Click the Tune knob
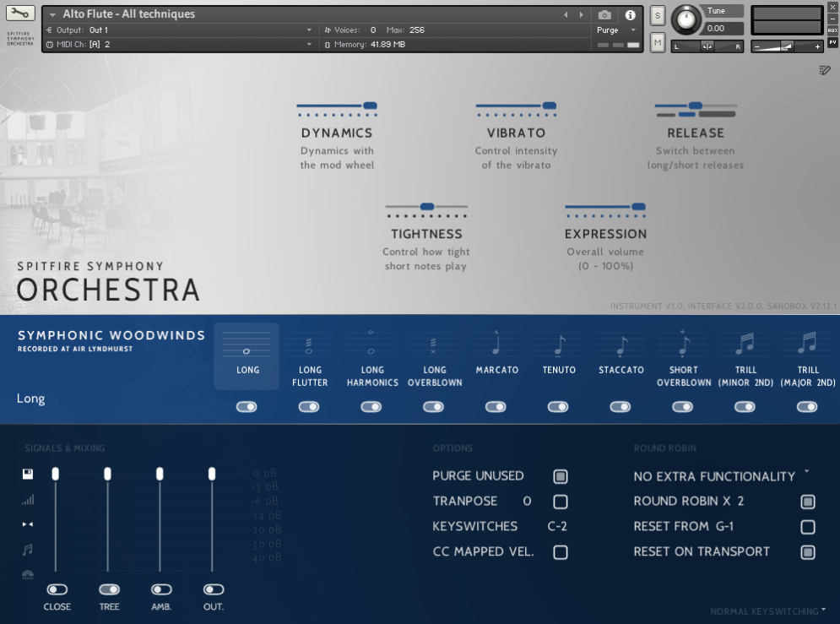 click(686, 19)
